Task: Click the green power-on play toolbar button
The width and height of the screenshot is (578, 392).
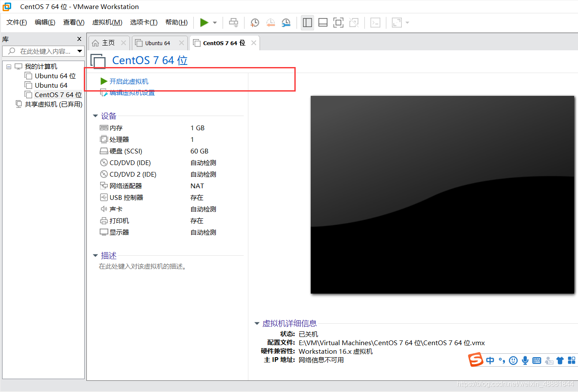Action: point(204,22)
